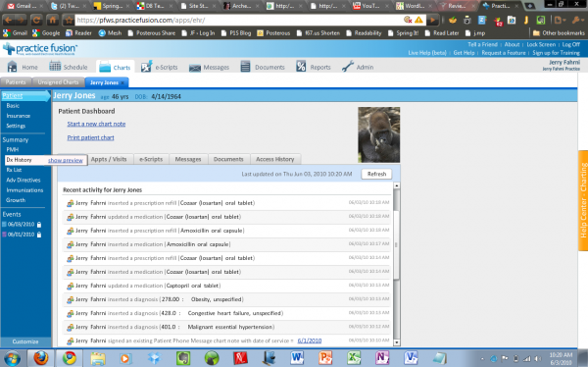Click the browser address bar
The width and height of the screenshot is (588, 367).
coord(238,21)
